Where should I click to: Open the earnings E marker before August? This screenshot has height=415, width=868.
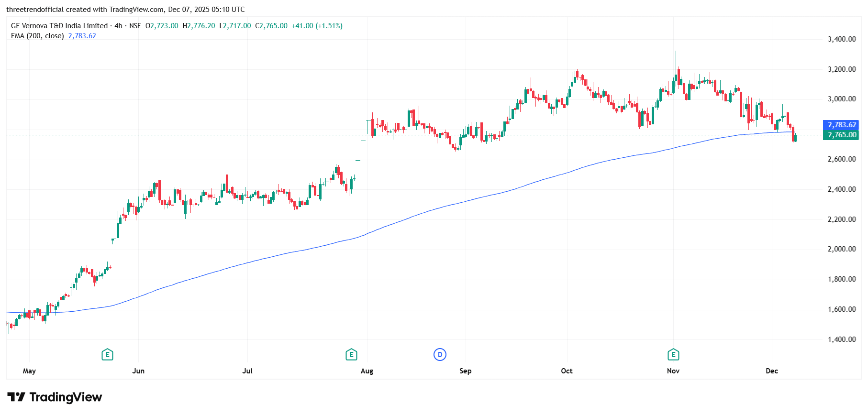point(351,355)
